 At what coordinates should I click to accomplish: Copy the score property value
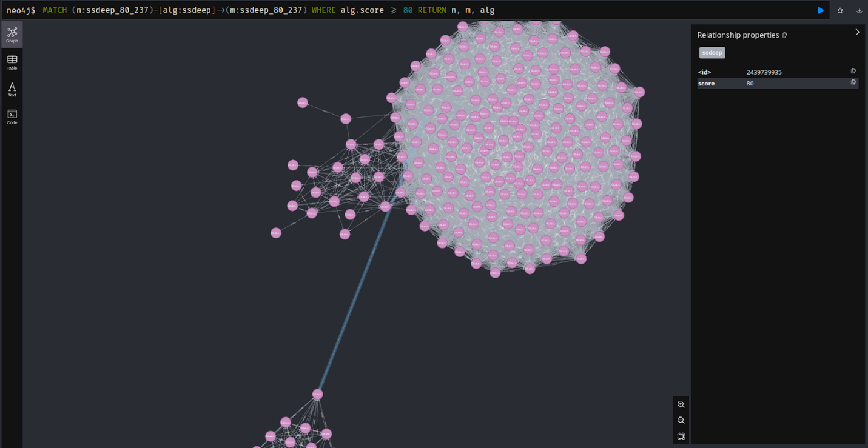pos(853,82)
